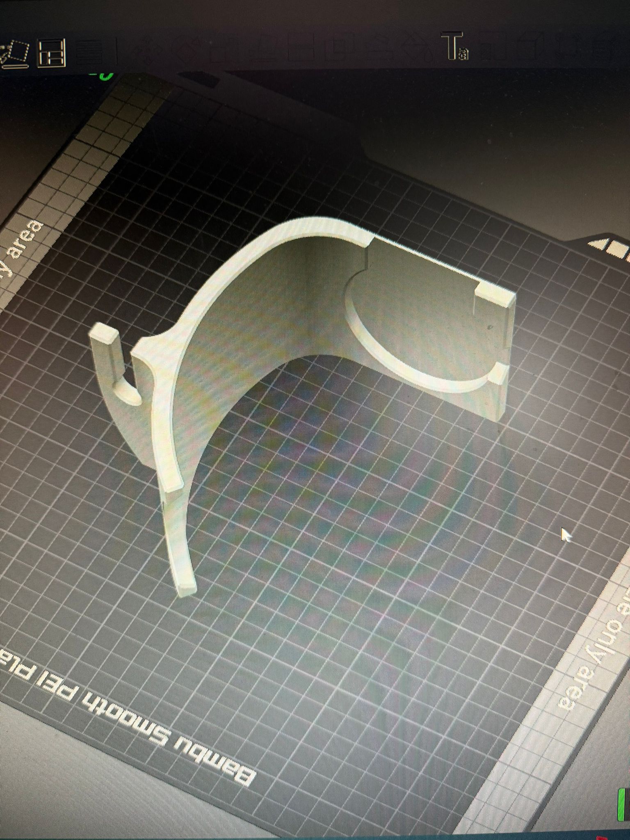This screenshot has width=630, height=840.
Task: Click the Auto orient toolbar icon
Action: (x=14, y=54)
